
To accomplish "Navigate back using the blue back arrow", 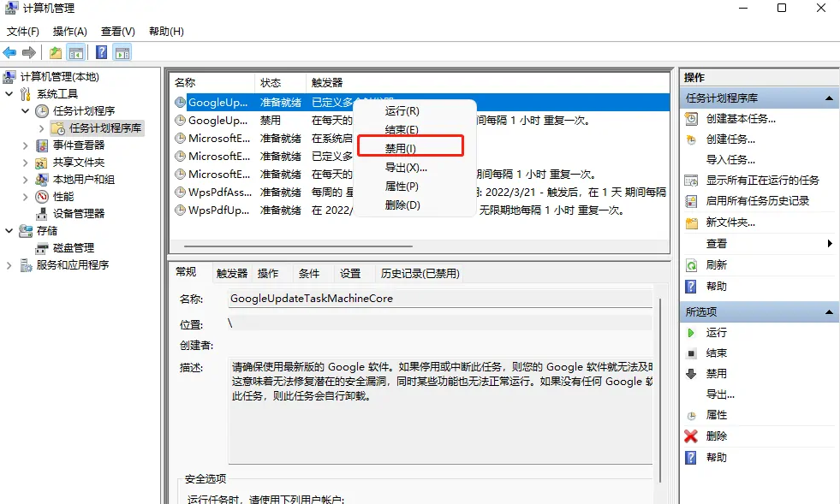I will click(9, 52).
